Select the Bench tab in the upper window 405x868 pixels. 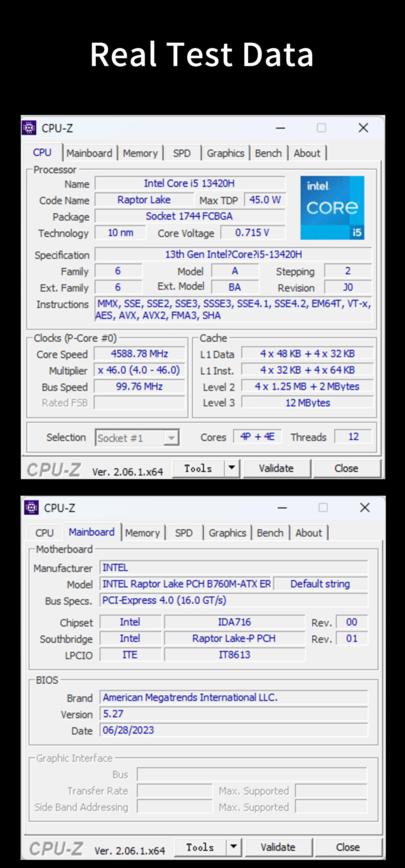coord(268,153)
